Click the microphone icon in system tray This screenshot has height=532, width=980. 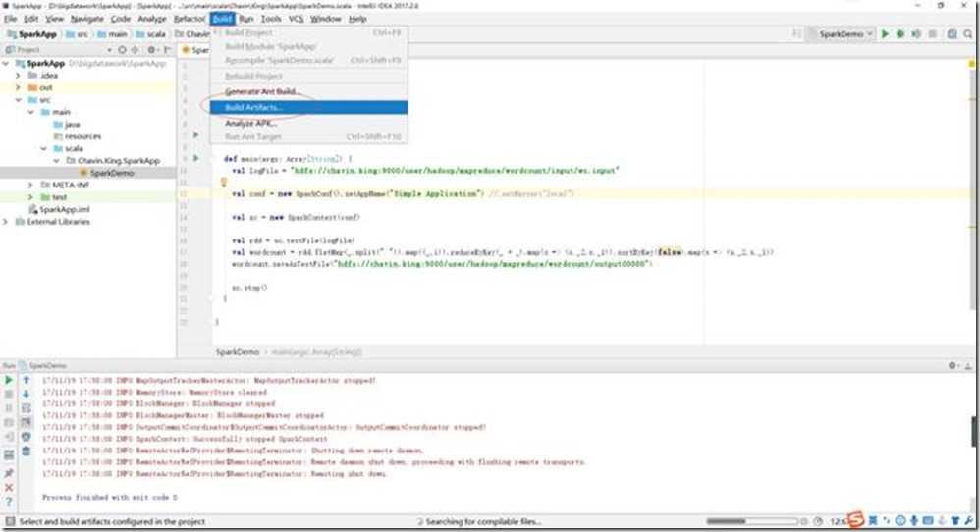[914, 521]
